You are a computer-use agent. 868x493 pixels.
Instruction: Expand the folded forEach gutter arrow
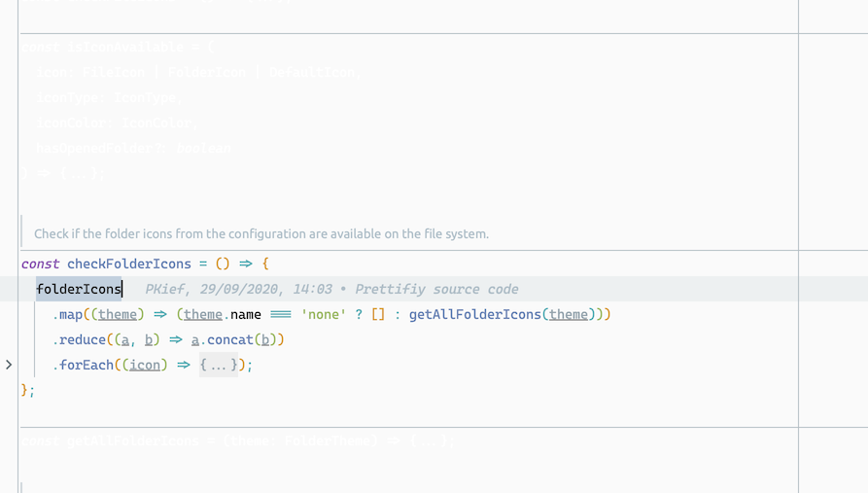[x=9, y=365]
